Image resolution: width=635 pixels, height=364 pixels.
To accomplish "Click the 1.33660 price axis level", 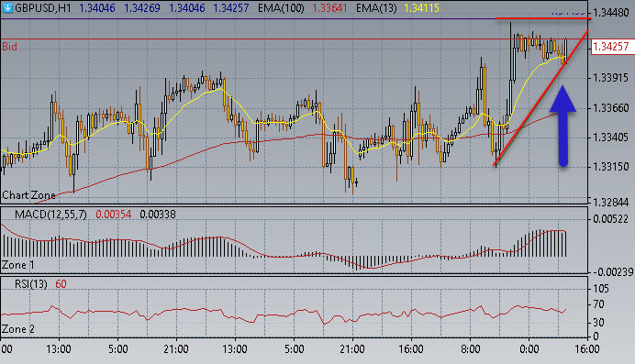I will tap(611, 108).
